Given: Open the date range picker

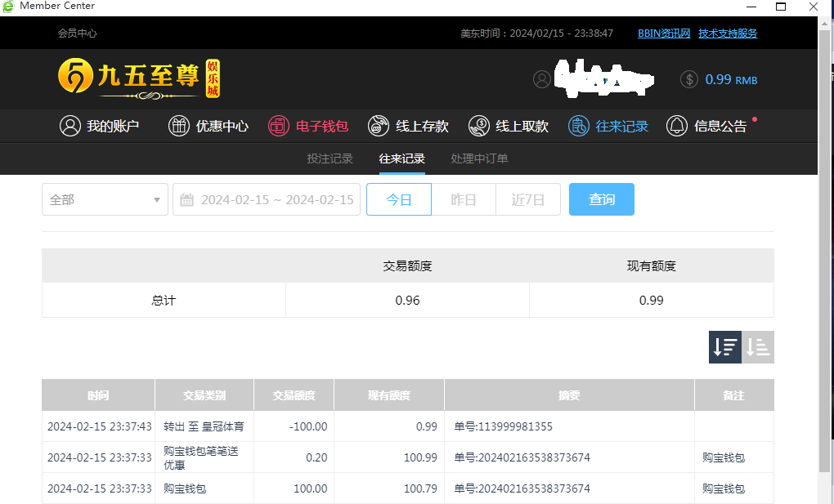Looking at the screenshot, I should [x=276, y=199].
